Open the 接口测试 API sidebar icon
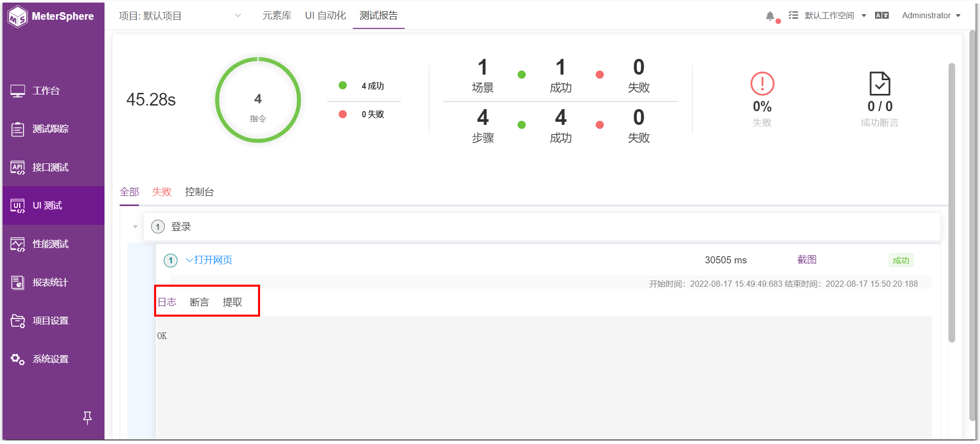 click(18, 167)
